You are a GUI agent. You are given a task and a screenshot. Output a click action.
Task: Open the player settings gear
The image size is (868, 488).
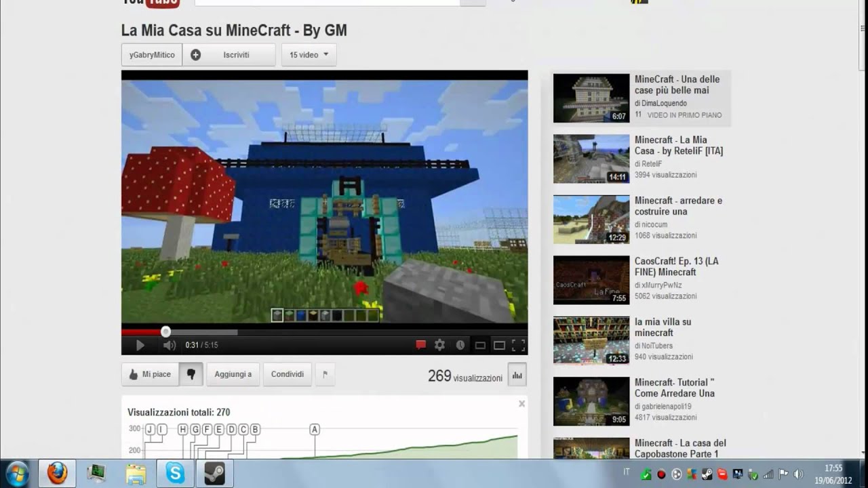439,345
